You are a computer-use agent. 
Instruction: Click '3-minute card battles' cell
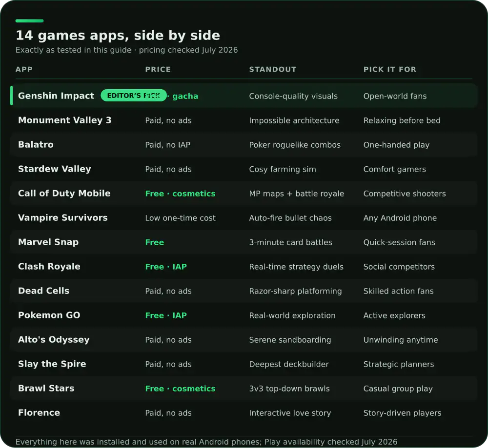point(290,242)
